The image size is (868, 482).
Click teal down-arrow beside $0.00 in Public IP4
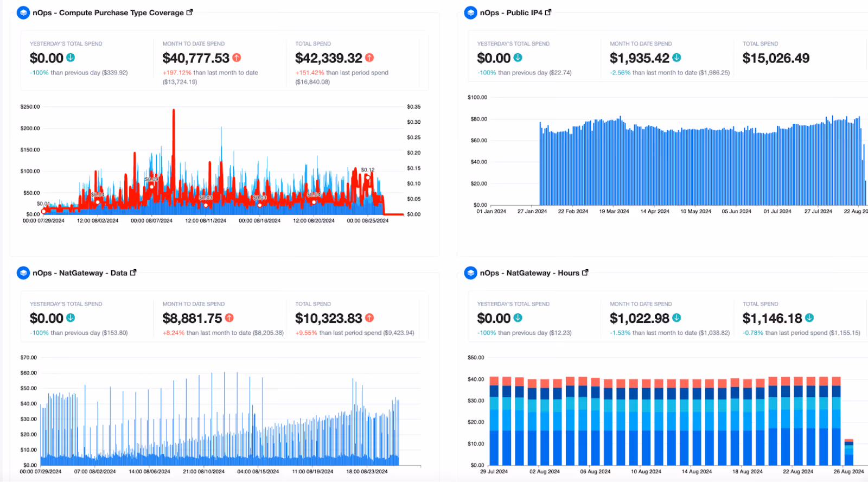[518, 58]
